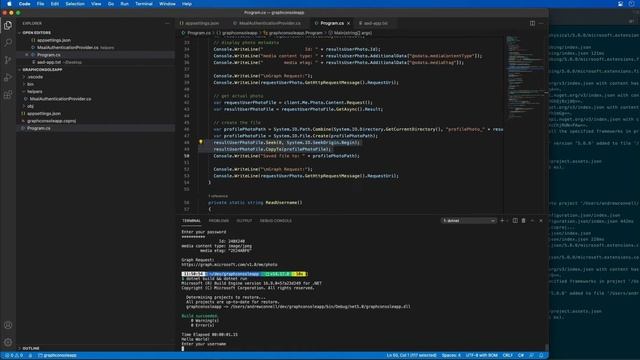Open the terminal selector dropdown showing dotnet
The width and height of the screenshot is (640, 360).
468,220
